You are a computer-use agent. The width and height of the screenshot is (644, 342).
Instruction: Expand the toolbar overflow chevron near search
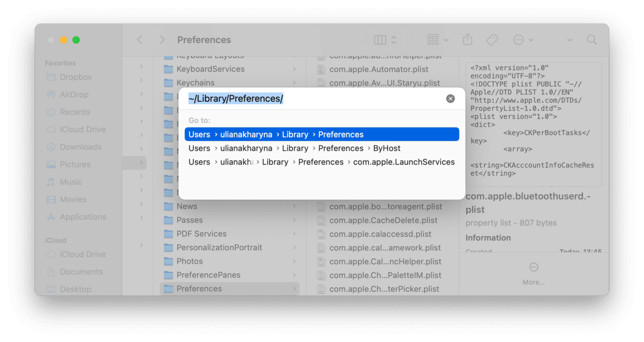point(570,40)
